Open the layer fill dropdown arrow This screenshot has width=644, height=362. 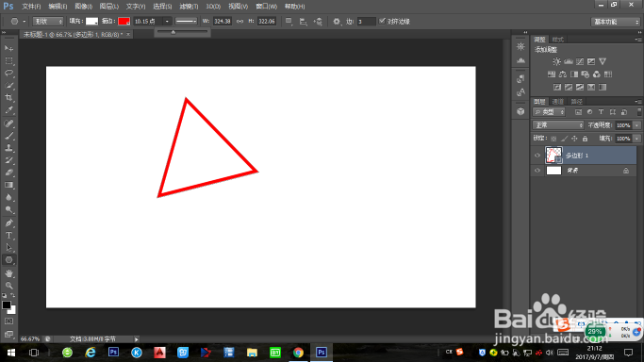[637, 139]
